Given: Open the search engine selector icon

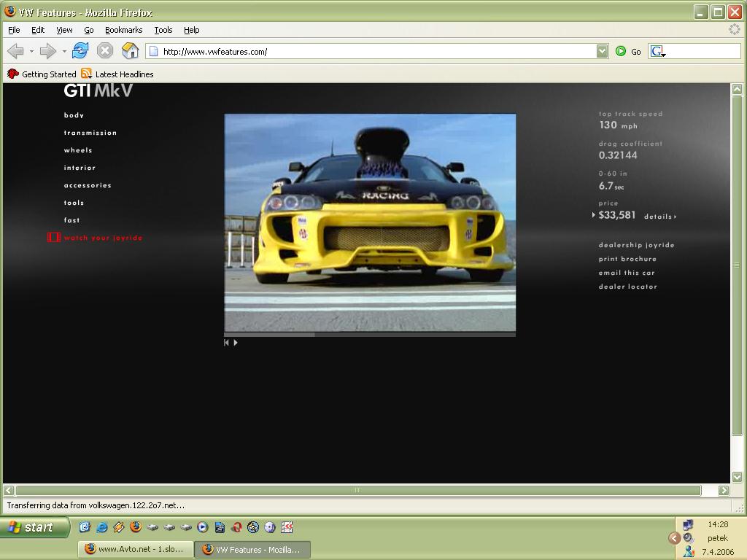Looking at the screenshot, I should [x=658, y=52].
